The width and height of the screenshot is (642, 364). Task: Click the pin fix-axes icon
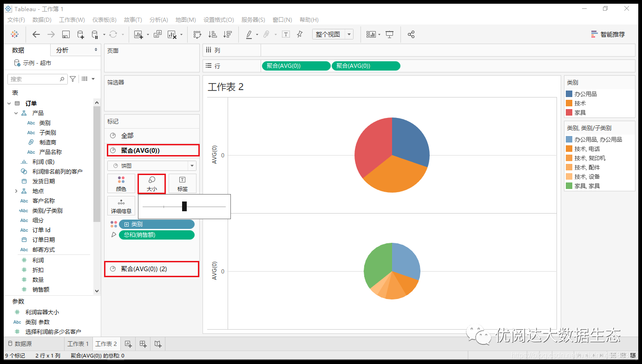pos(300,34)
